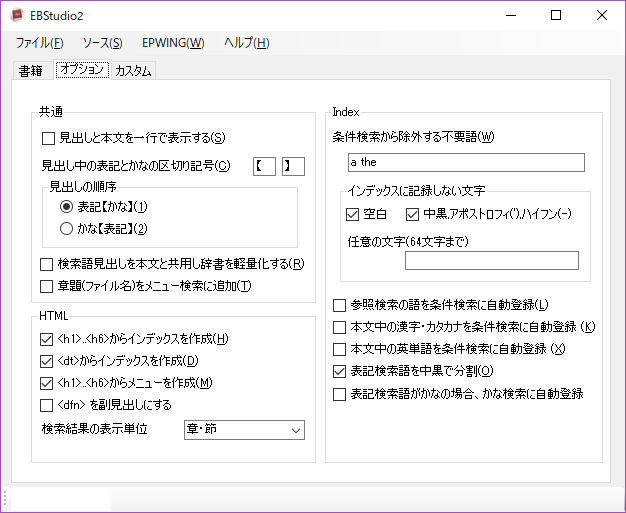Enable 参照検索の語を条件検索に自動登録 checkbox
This screenshot has width=626, height=513.
339,305
